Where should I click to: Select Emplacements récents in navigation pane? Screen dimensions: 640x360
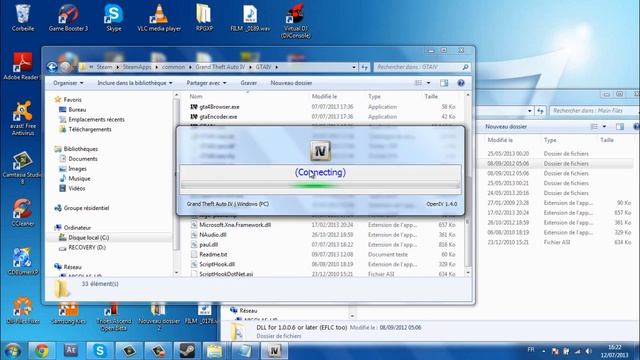[96, 119]
